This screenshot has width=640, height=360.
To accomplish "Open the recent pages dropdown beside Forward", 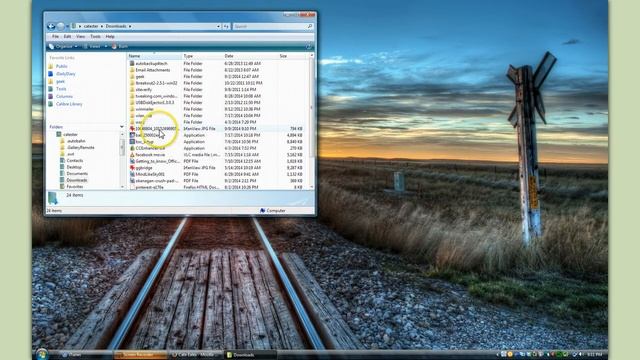I will point(67,26).
